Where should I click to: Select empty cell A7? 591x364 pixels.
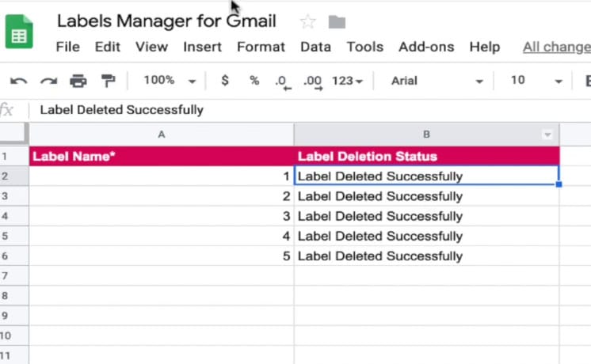tap(162, 276)
